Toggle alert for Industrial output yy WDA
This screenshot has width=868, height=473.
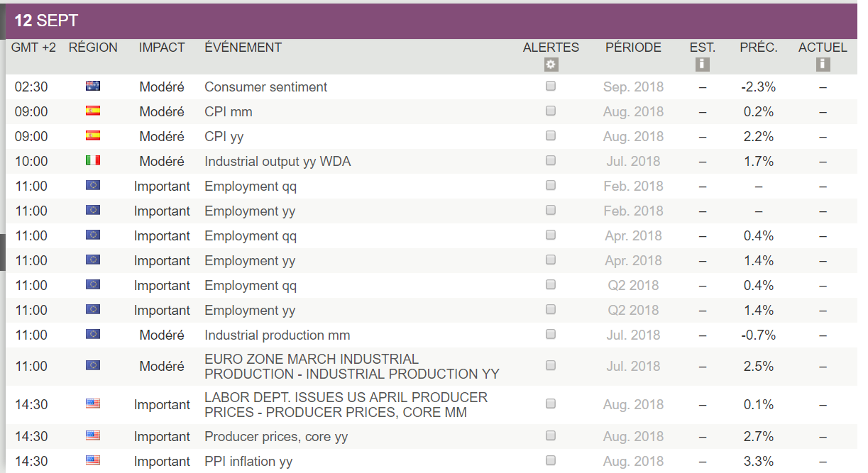pyautogui.click(x=551, y=161)
